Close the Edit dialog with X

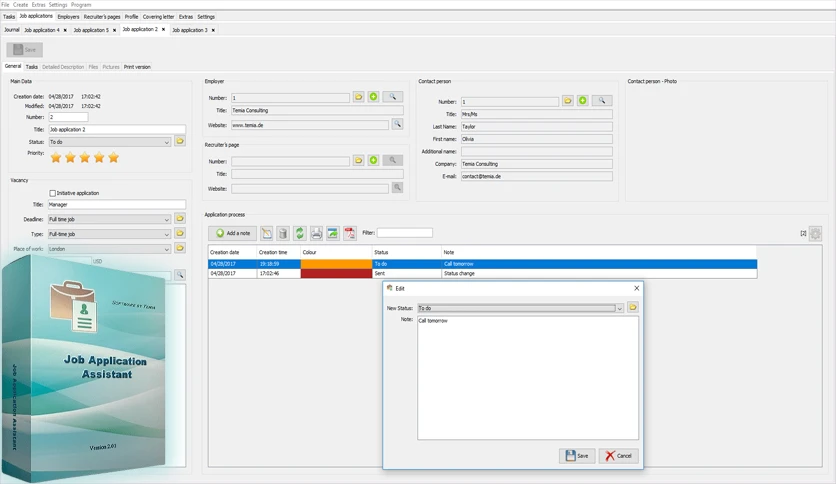pos(636,288)
